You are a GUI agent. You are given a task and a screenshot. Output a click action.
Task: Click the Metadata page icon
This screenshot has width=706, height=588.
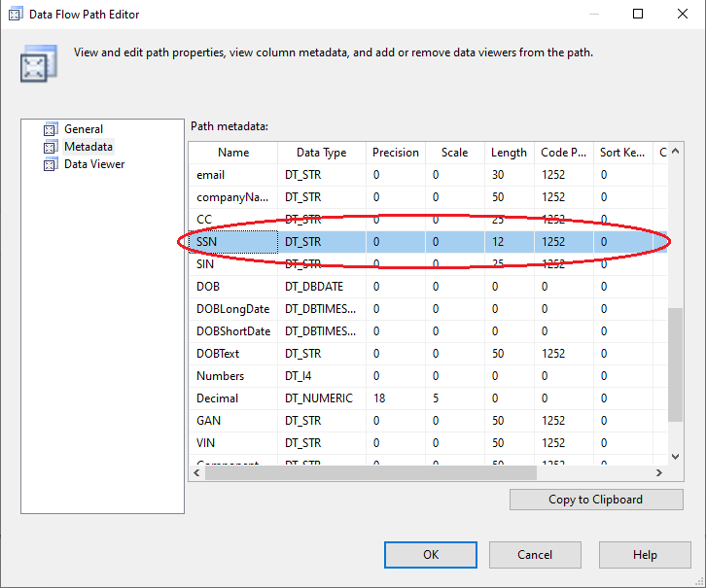(x=51, y=147)
